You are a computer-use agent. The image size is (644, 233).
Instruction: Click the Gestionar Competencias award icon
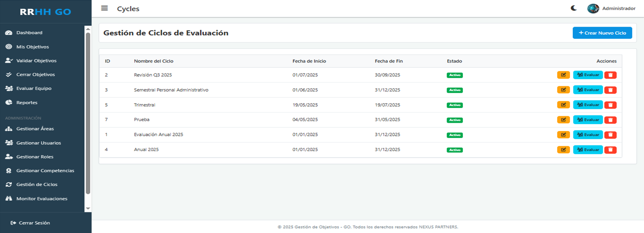click(x=8, y=171)
